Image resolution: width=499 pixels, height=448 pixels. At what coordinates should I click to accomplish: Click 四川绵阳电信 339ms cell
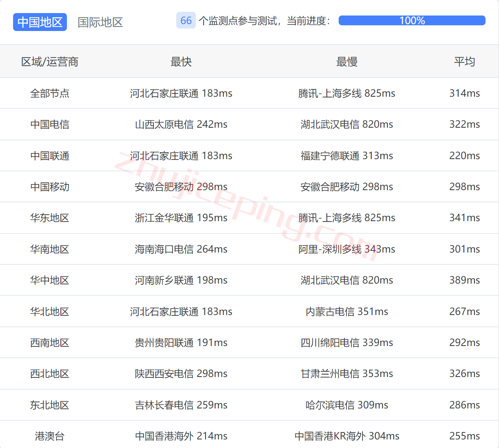pos(347,342)
